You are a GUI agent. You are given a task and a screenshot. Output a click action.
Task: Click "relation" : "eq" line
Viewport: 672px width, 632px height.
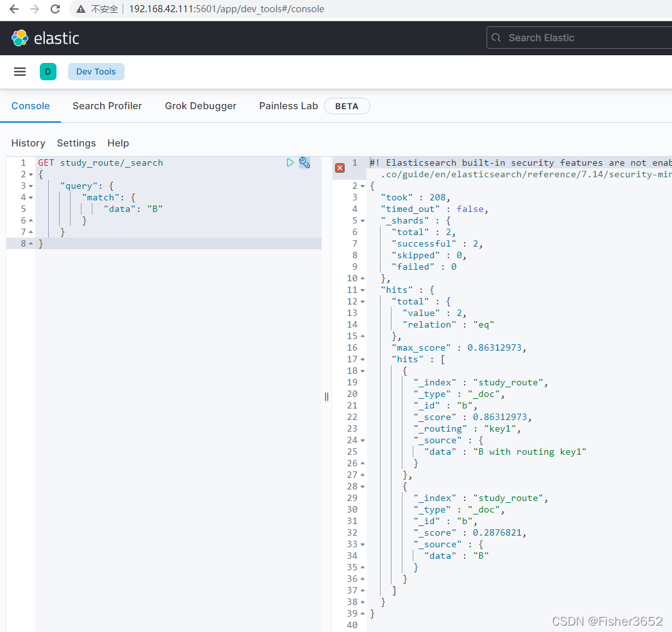click(448, 325)
